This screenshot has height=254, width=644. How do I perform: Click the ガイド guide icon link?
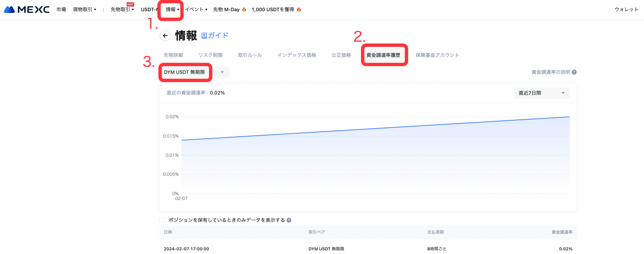[x=204, y=36]
